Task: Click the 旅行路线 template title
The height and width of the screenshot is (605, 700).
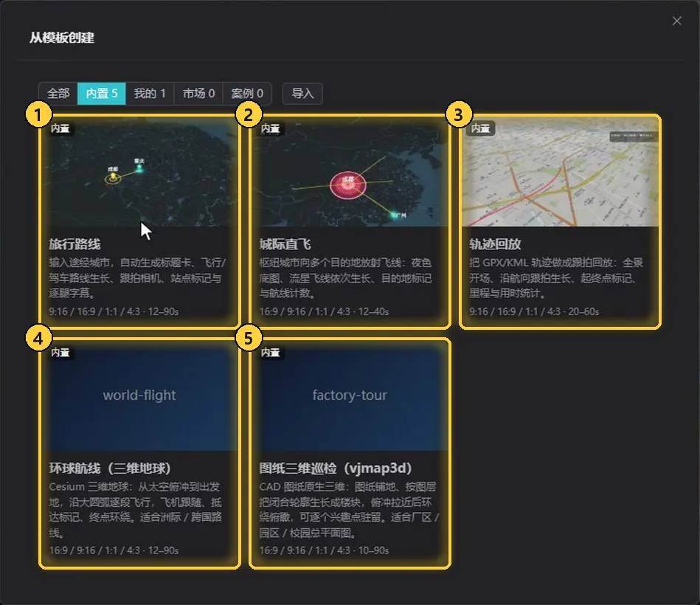Action: click(74, 243)
